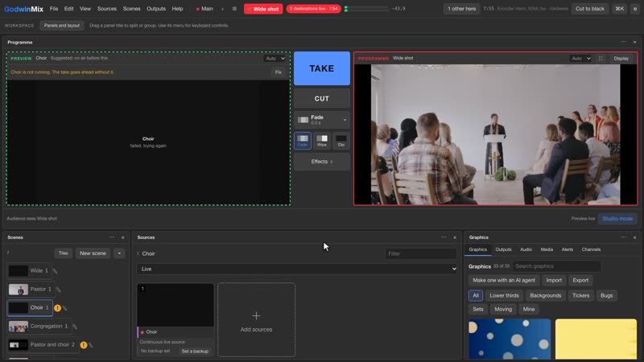Open the Help menu
644x362 pixels.
[x=177, y=9]
